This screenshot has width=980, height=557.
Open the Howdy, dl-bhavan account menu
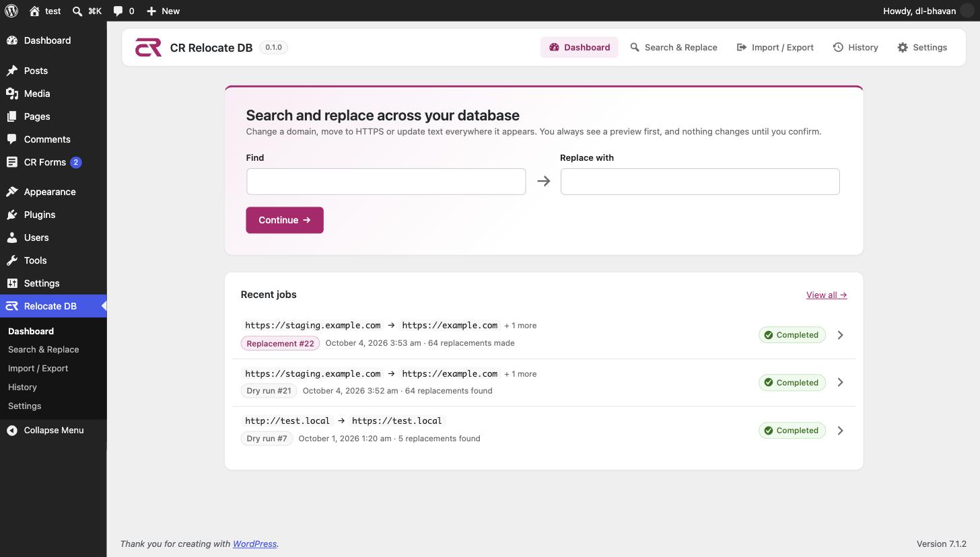tap(928, 11)
